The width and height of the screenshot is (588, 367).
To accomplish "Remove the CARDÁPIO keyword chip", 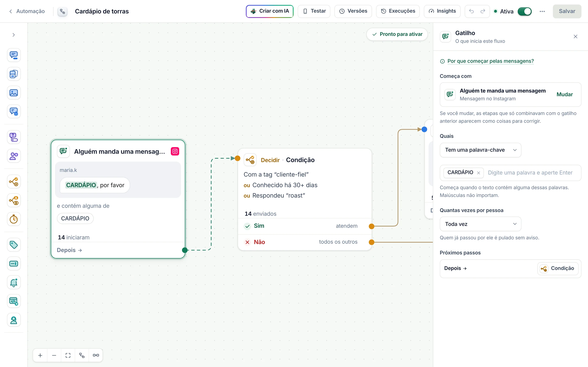I will (x=478, y=173).
